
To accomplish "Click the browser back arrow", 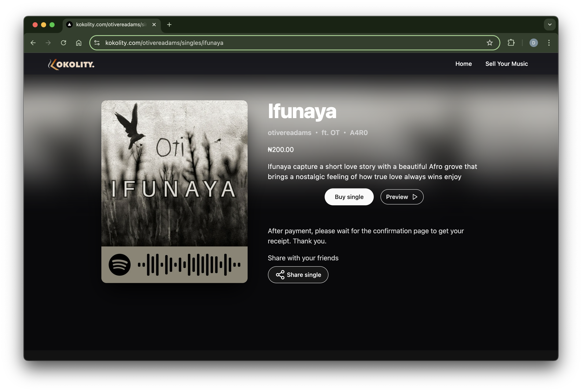I will pyautogui.click(x=33, y=43).
